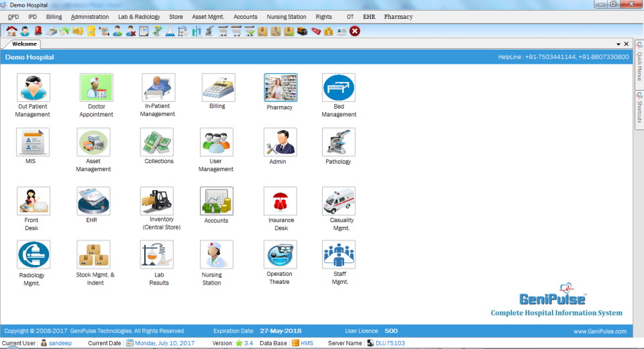
Task: Open the Billing cash register icon
Action: (x=219, y=87)
